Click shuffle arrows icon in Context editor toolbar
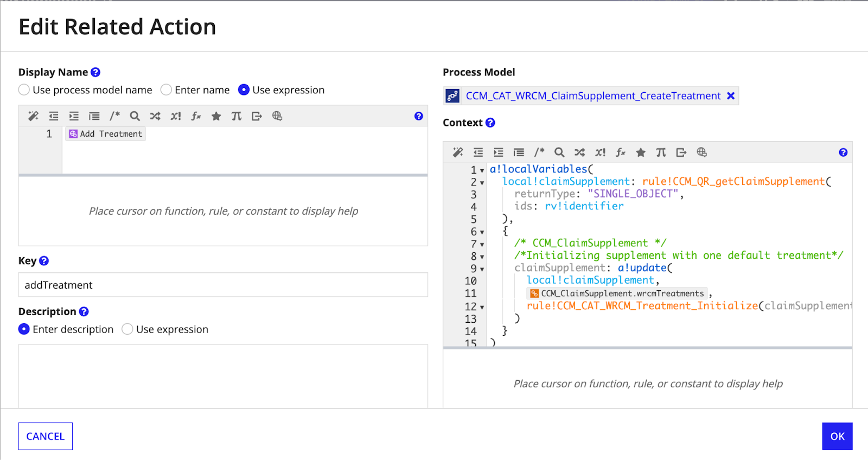Screen dimensions: 868x460 [580, 152]
